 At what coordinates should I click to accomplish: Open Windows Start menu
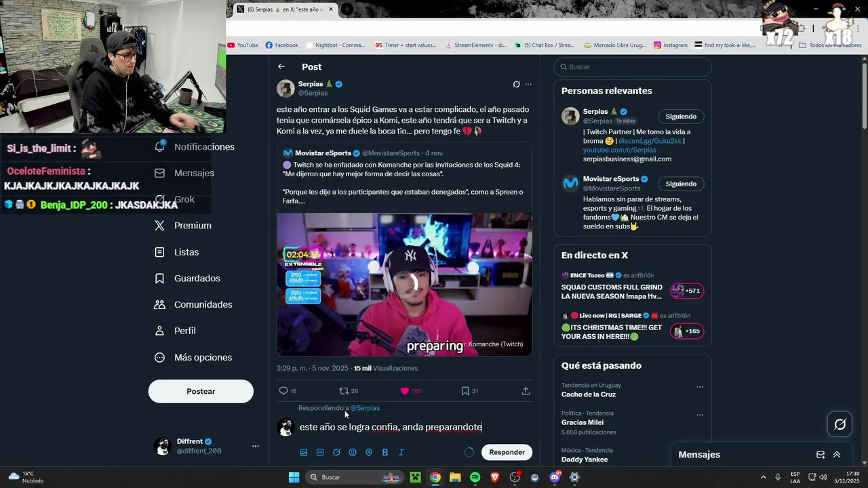pyautogui.click(x=294, y=477)
